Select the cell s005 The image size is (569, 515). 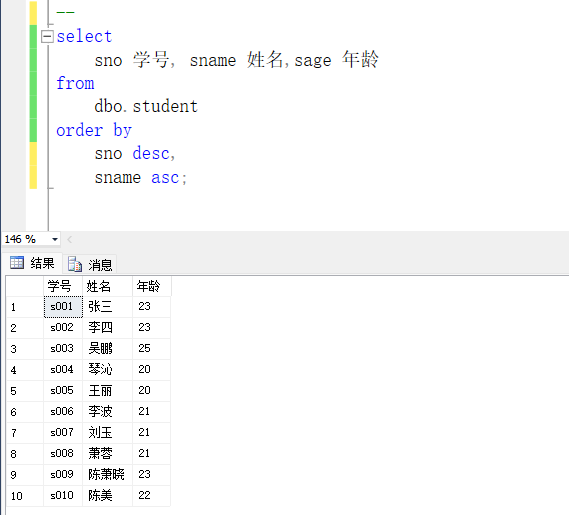[63, 391]
